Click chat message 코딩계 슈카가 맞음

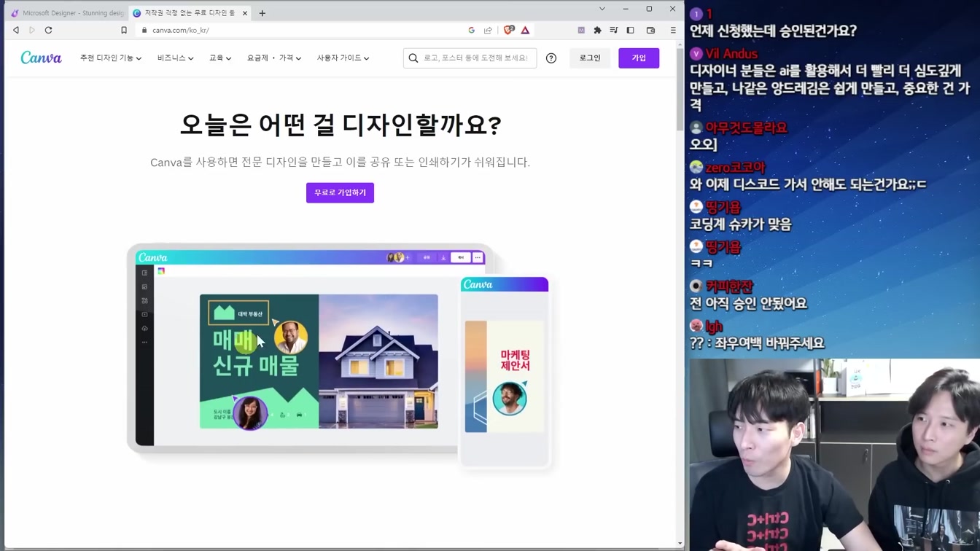740,224
